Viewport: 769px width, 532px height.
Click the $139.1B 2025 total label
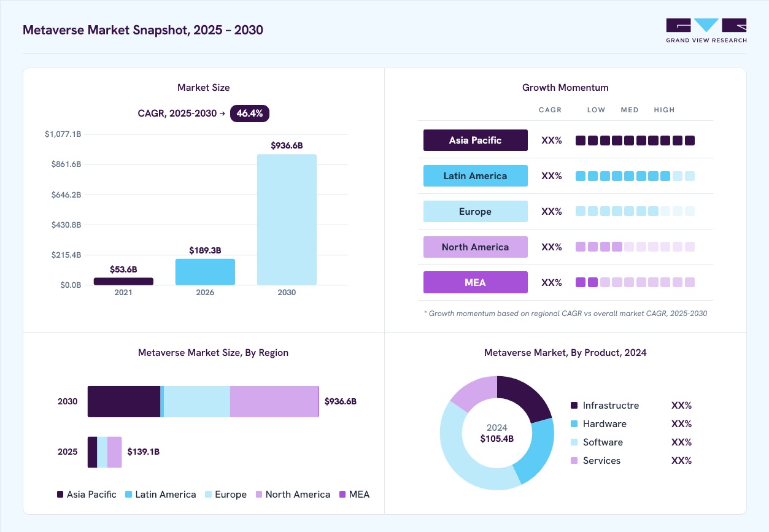click(x=144, y=452)
